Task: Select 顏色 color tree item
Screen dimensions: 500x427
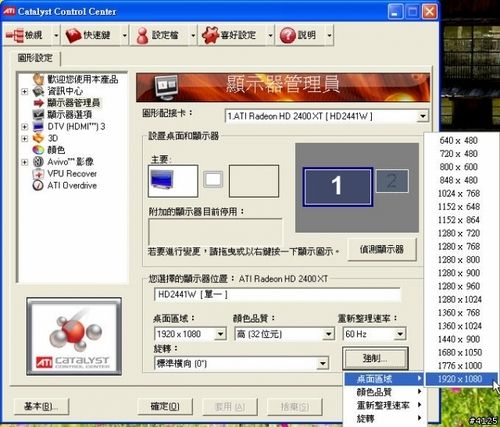Action: pyautogui.click(x=56, y=150)
